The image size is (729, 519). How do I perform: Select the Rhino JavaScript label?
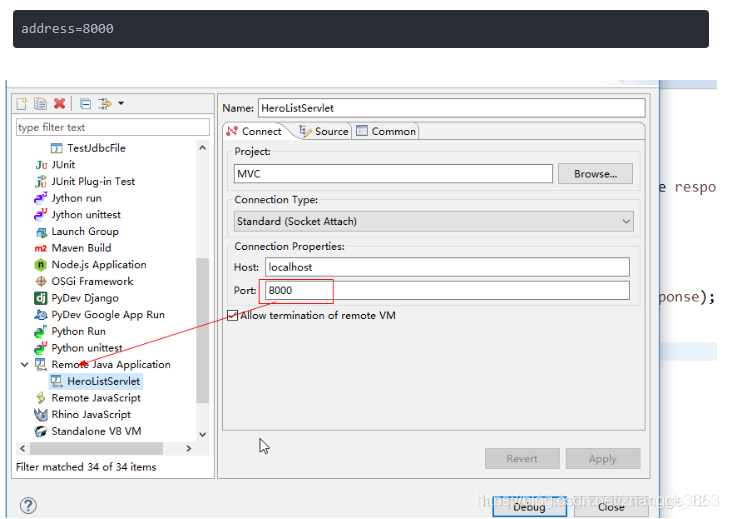(91, 415)
